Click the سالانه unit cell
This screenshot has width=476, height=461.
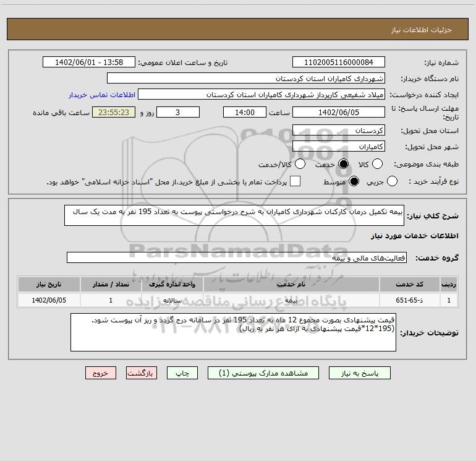172,300
